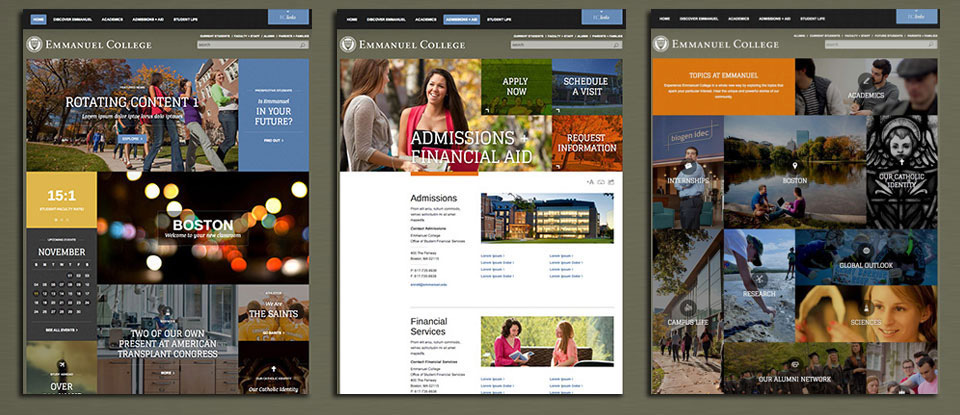The image size is (960, 415).
Task: Click the search field on the topics mockup
Action: coord(880,45)
